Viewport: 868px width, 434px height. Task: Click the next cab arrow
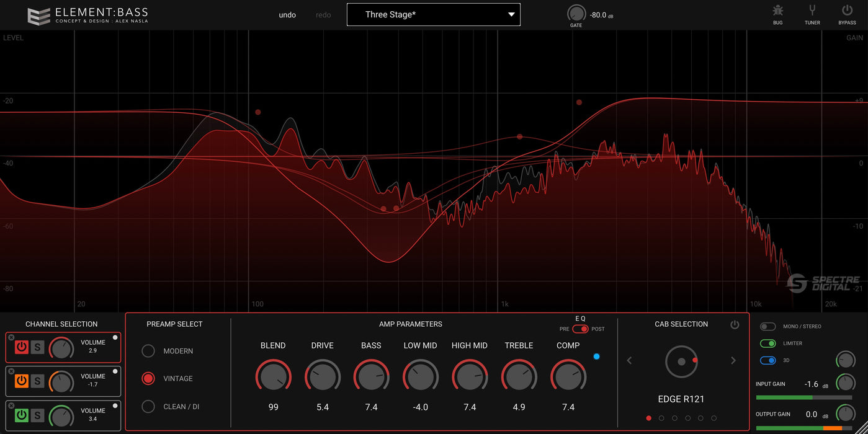click(x=733, y=360)
